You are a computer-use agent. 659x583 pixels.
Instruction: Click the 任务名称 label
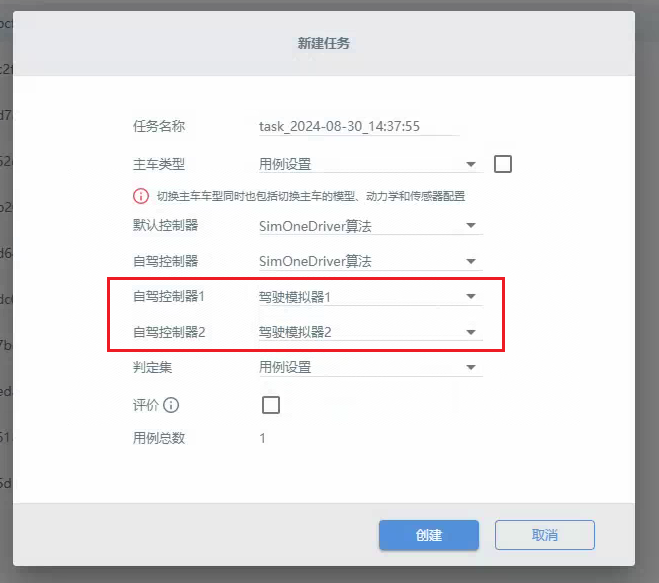pyautogui.click(x=159, y=127)
